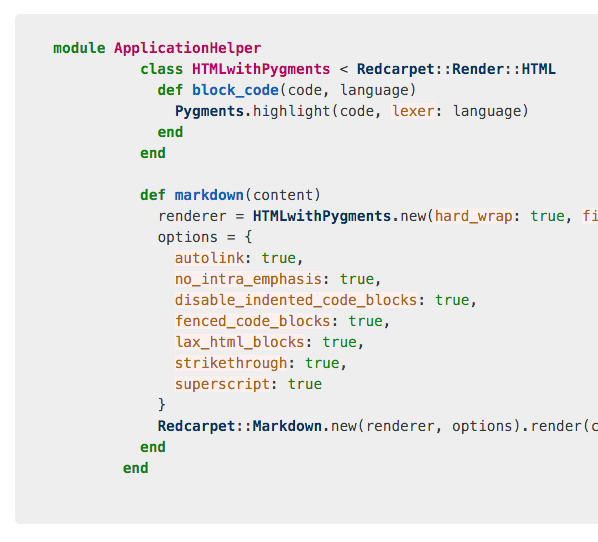Click the final 'end' closing the module

pyautogui.click(x=135, y=468)
